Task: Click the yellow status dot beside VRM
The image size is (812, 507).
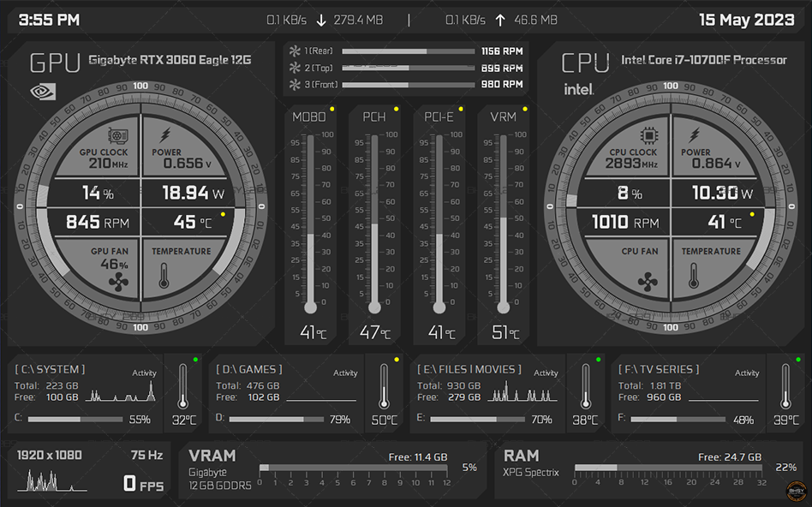Action: click(525, 110)
